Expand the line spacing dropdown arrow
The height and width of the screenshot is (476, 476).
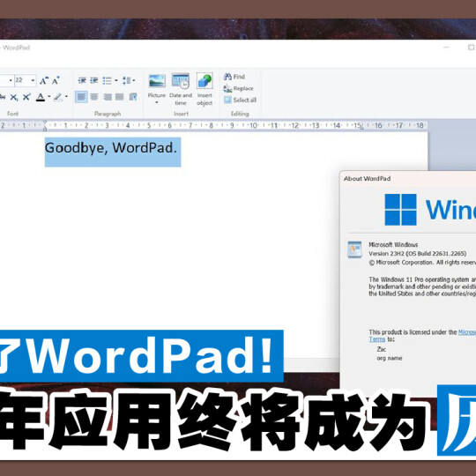134,80
